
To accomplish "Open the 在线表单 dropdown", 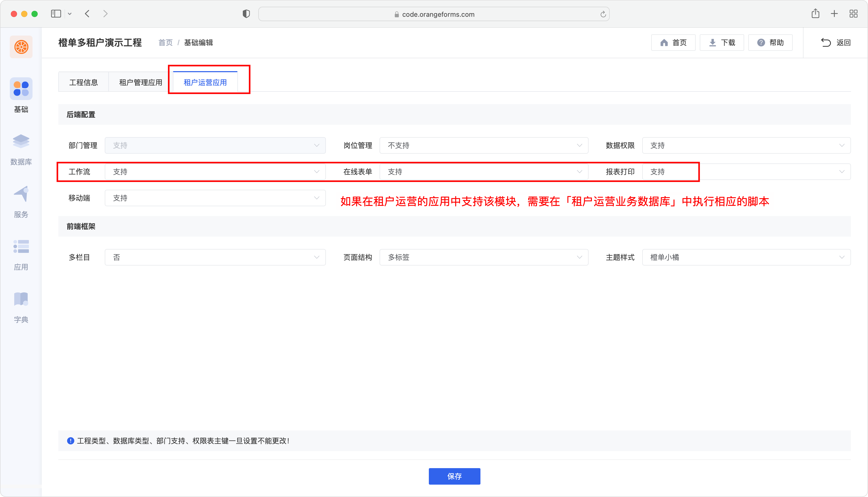I will (484, 172).
